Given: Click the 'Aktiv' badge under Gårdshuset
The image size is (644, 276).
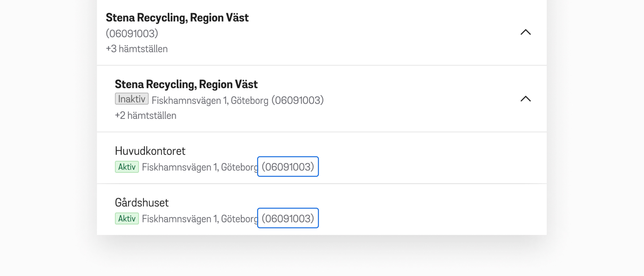Looking at the screenshot, I should coord(127,218).
